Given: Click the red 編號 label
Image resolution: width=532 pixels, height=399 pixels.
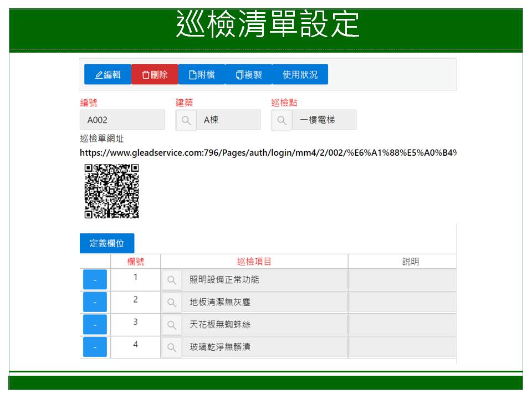Looking at the screenshot, I should 89,103.
